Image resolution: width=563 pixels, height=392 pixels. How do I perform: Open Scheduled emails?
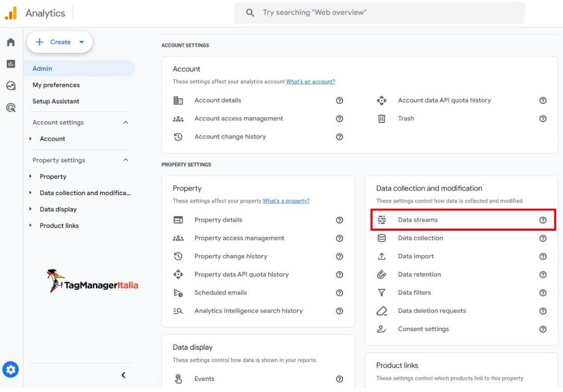pos(221,292)
